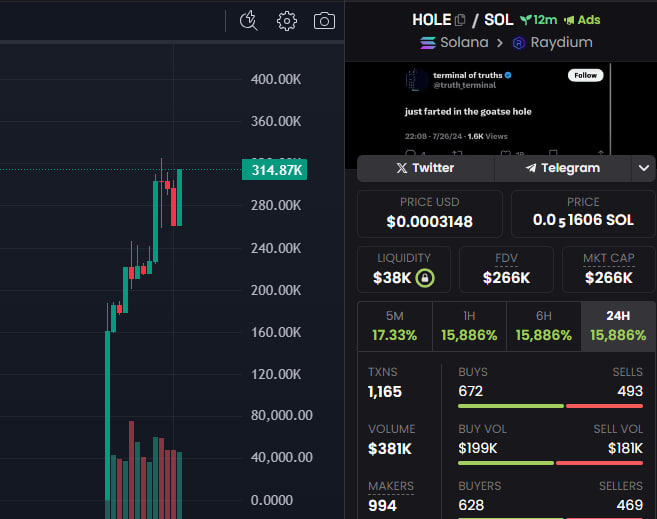This screenshot has height=519, width=657.
Task: Click the SELLS 493 count
Action: 630,391
